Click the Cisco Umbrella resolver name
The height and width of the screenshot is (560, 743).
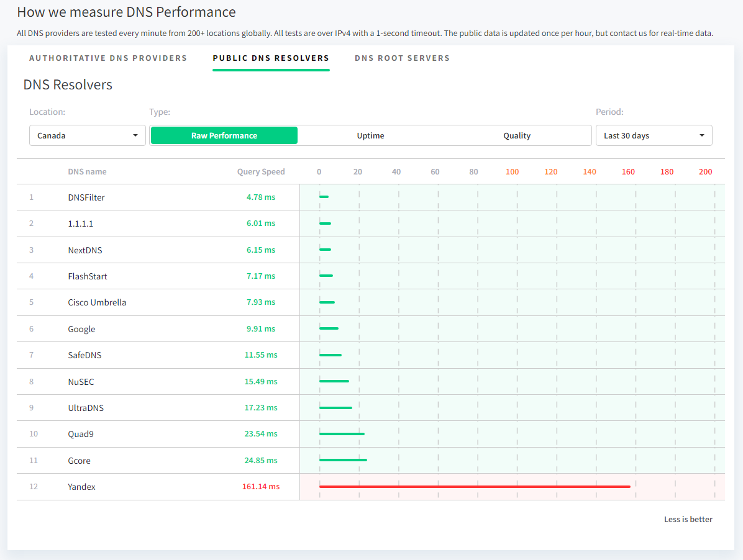click(x=97, y=302)
